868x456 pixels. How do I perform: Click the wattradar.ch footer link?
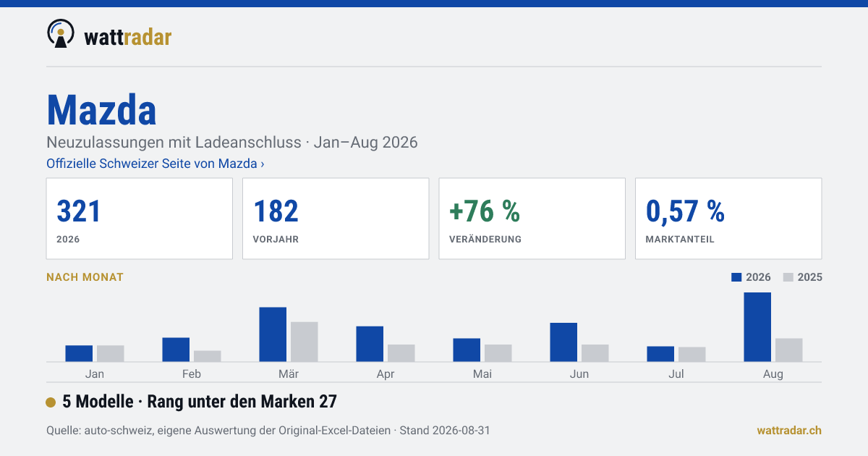(789, 430)
